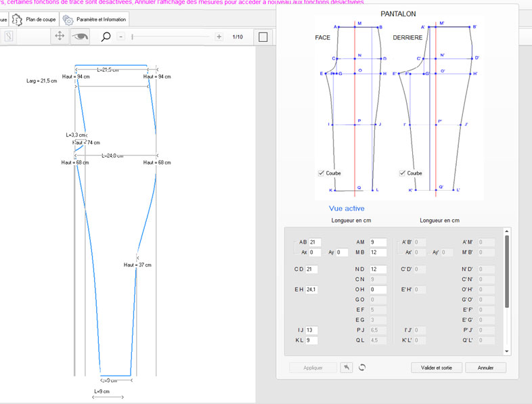Click scrollbar down arrow in measurements panel
The height and width of the screenshot is (404, 532).
pos(507,351)
